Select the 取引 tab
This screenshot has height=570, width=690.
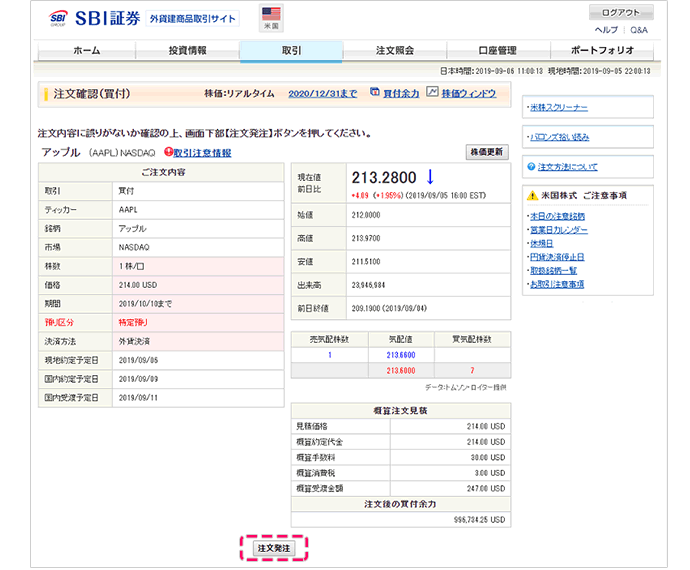(291, 51)
